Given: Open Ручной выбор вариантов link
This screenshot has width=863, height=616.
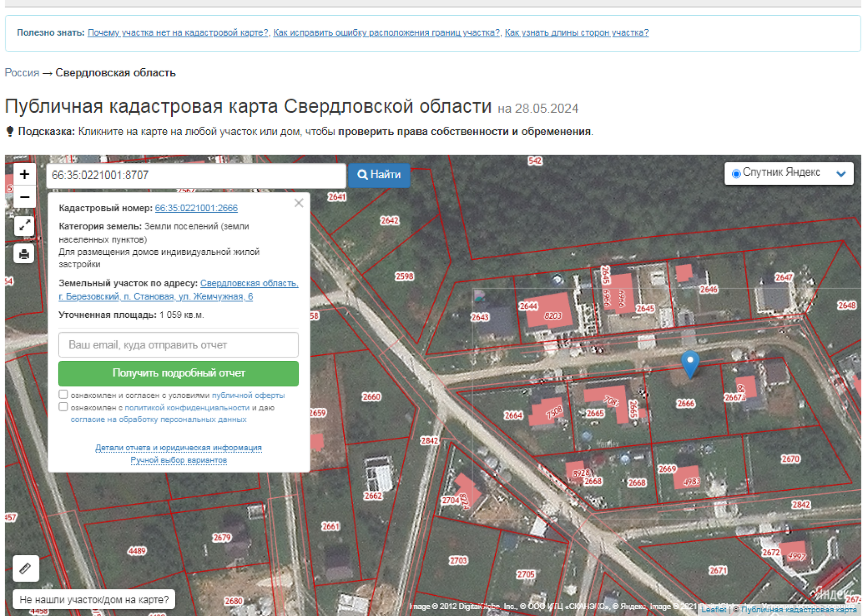Looking at the screenshot, I should (178, 460).
